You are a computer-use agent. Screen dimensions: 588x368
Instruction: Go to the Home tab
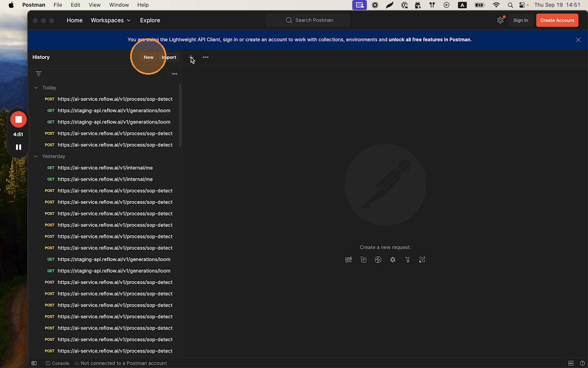click(x=75, y=20)
